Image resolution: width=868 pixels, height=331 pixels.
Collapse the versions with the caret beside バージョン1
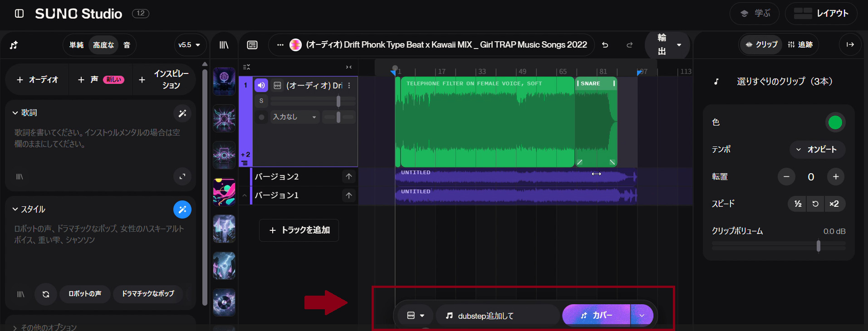245,195
